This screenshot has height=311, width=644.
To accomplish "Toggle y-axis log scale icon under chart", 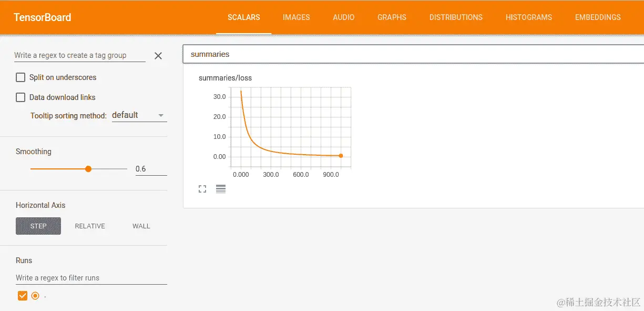I will 221,189.
